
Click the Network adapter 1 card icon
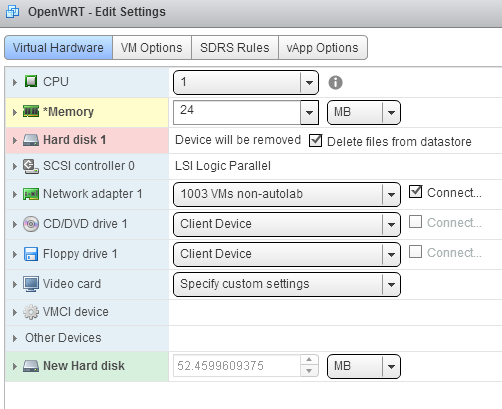tap(31, 194)
